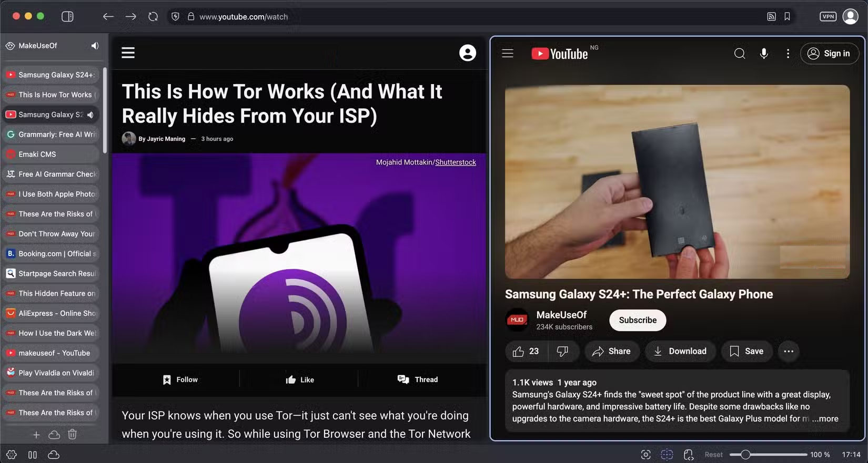Switch to I Use Both Apple Photos tab
The width and height of the screenshot is (868, 463).
click(x=51, y=194)
